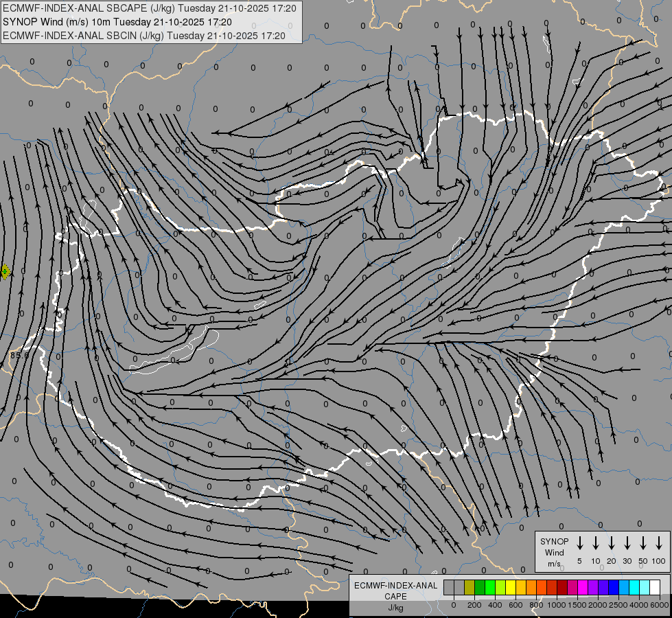
Task: Click the 5 label in the wind legend
Action: click(579, 561)
